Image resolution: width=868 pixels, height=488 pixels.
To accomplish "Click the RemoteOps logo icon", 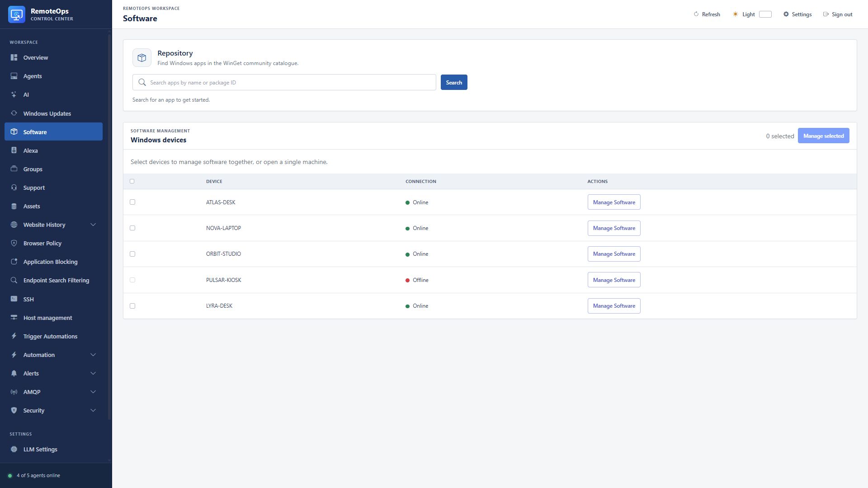I will point(17,14).
